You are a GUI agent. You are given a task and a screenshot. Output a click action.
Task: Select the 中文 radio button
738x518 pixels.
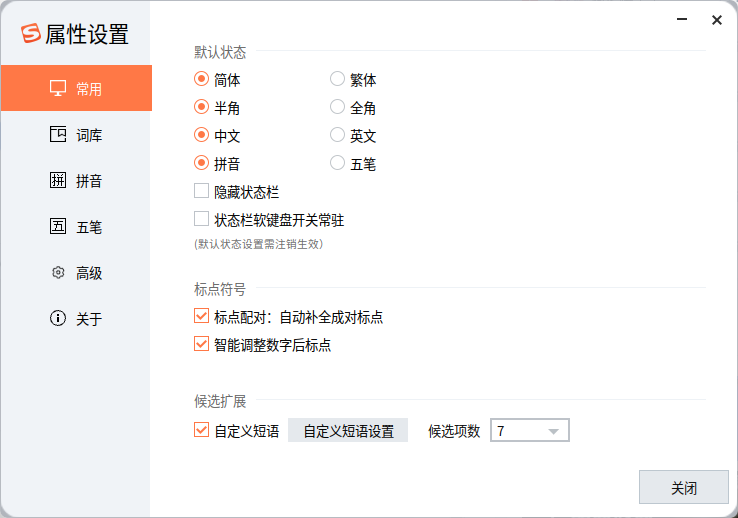pyautogui.click(x=201, y=135)
